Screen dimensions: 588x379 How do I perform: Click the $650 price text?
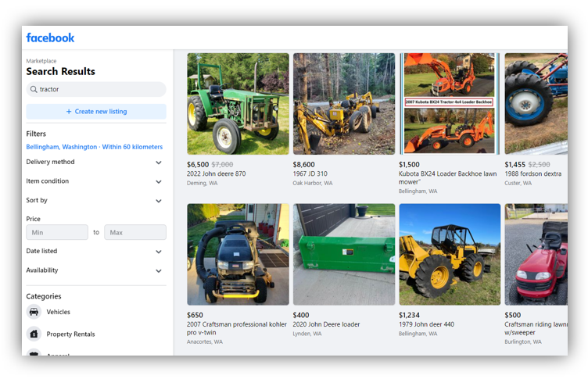click(195, 315)
